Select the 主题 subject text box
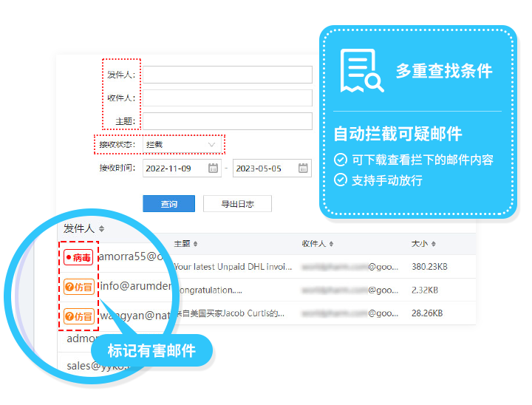The width and height of the screenshot is (532, 405). tap(227, 121)
